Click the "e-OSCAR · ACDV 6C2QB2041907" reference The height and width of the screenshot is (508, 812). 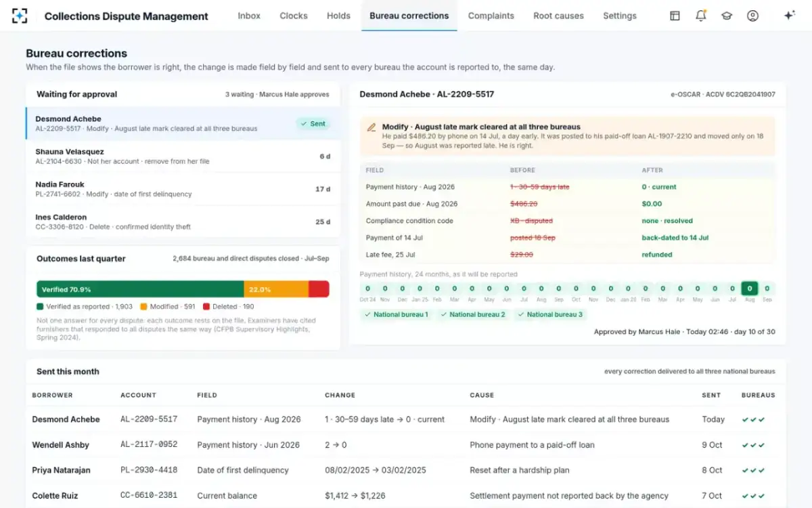tap(723, 95)
